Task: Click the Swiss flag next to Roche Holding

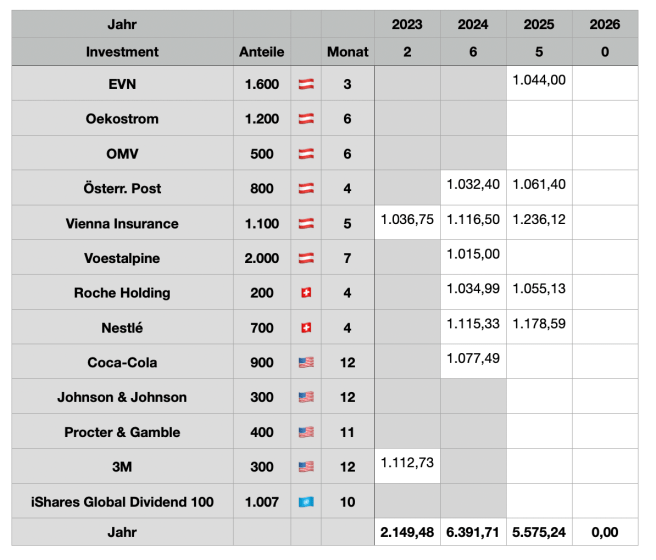Action: click(x=306, y=293)
